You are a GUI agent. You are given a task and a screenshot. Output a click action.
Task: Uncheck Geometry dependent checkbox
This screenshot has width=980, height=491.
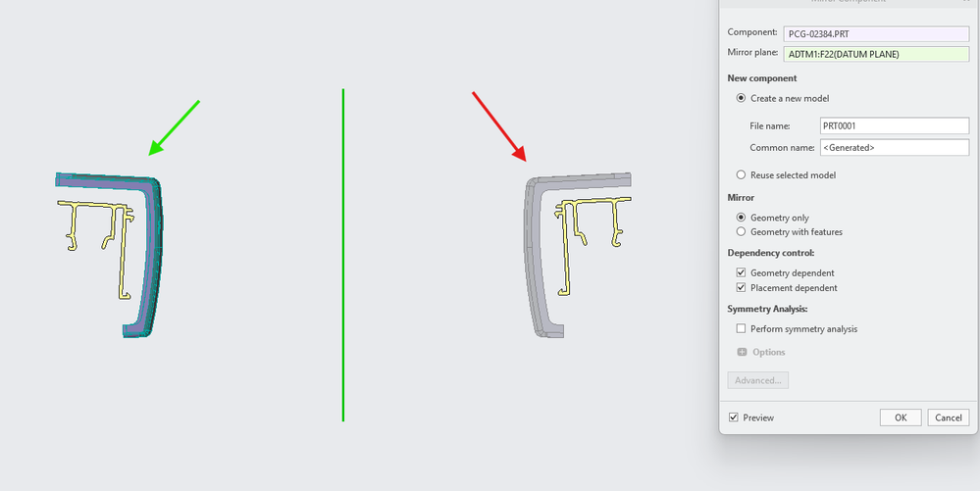pos(742,272)
